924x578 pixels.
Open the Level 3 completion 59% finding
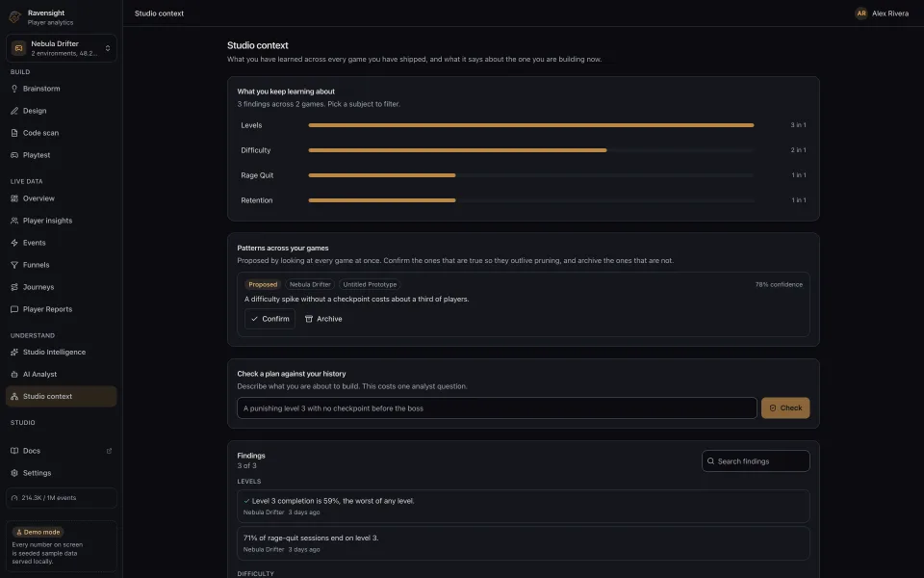[x=524, y=506]
